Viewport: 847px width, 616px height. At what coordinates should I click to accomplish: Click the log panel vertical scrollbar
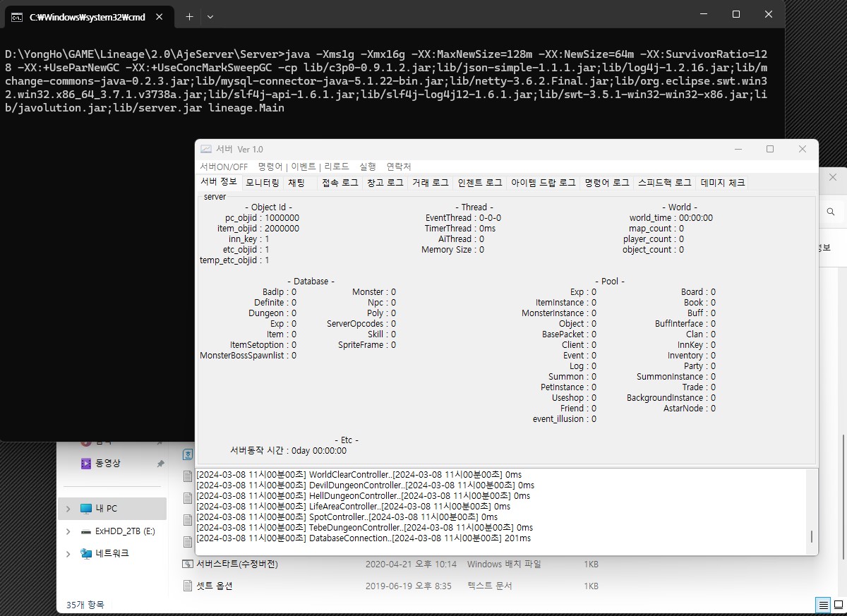coord(812,510)
